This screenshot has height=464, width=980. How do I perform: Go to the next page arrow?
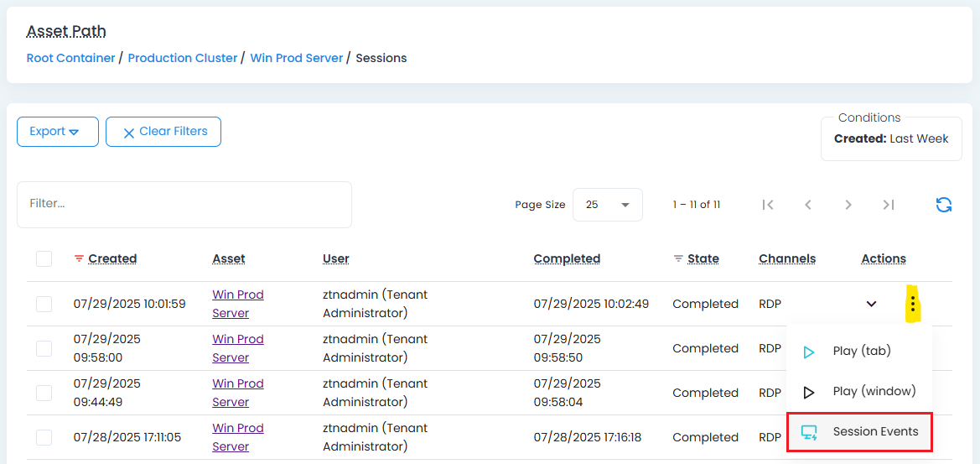coord(848,205)
